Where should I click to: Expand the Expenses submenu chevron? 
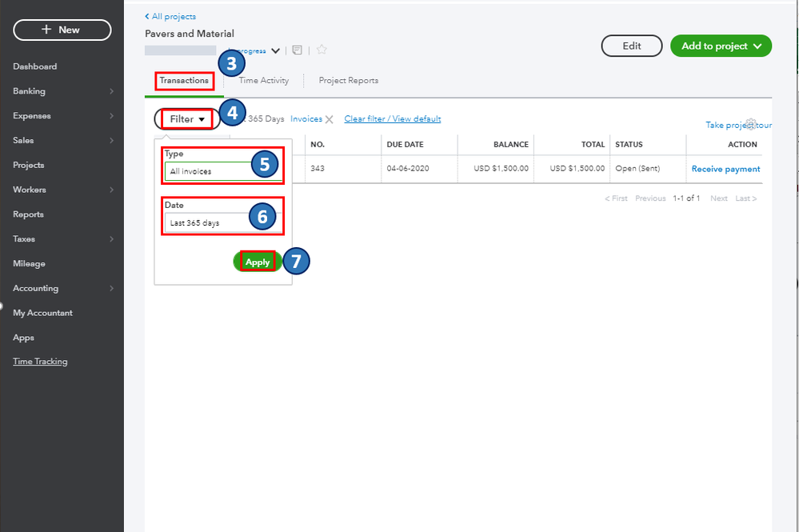[x=111, y=116]
